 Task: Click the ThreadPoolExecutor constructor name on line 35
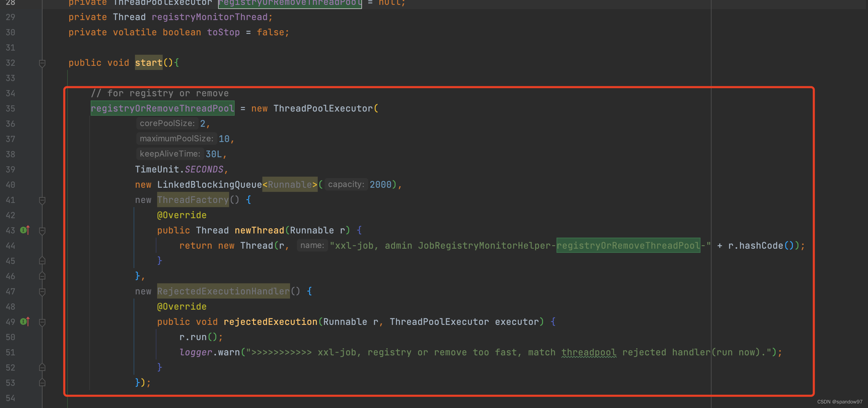(323, 108)
